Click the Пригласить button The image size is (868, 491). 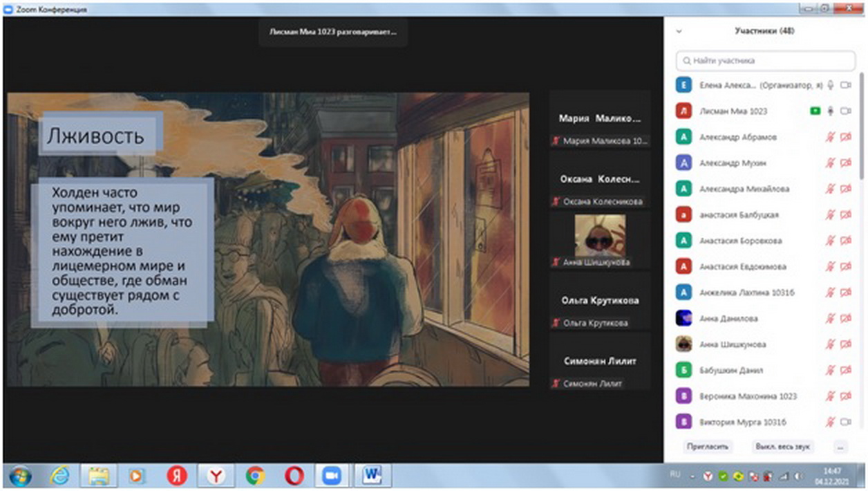708,447
